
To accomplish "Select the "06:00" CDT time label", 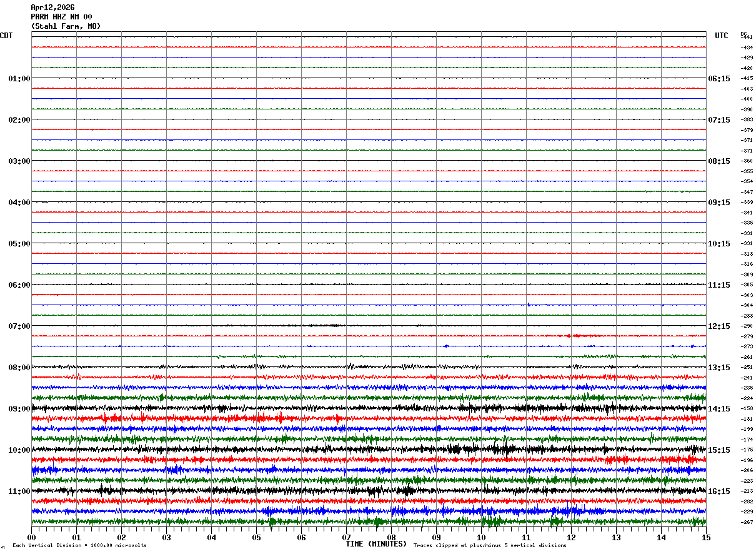I will pos(19,285).
